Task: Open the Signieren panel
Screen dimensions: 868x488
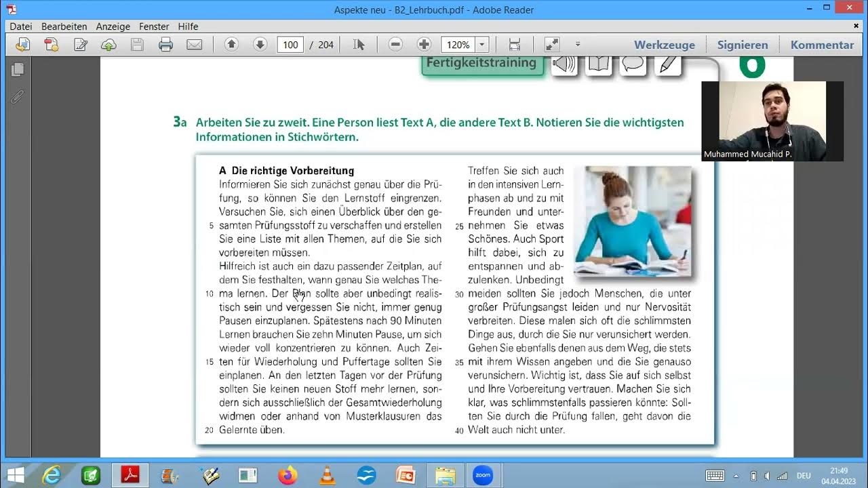Action: [x=743, y=45]
